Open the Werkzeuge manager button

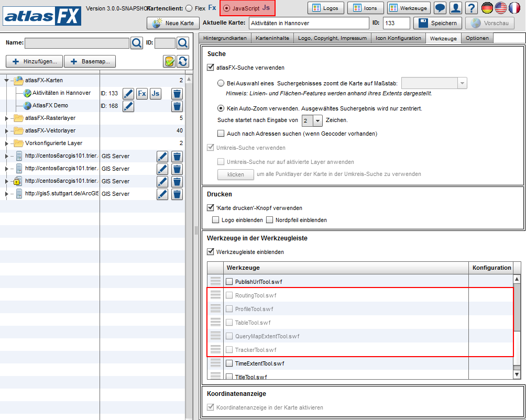pyautogui.click(x=409, y=8)
